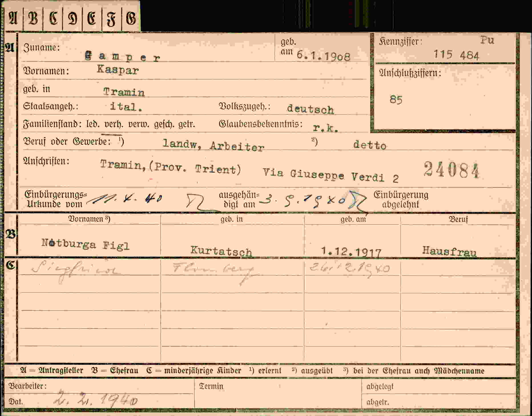Click the wife's name 'Notburga Figl'
Image resolution: width=532 pixels, height=416 pixels.
tap(85, 244)
